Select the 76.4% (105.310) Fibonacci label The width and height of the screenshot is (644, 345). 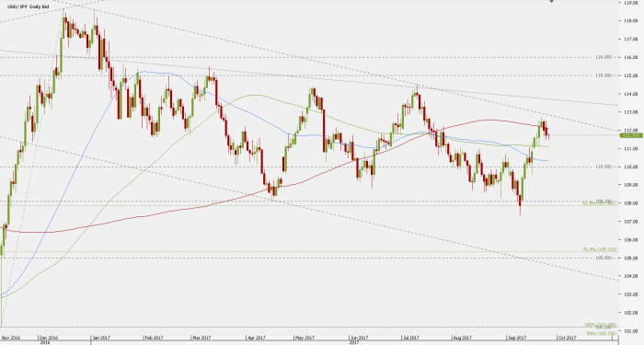(x=600, y=249)
